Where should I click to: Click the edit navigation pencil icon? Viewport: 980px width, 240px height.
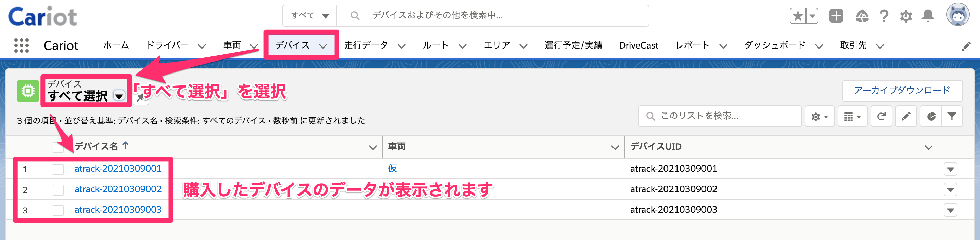[x=966, y=46]
